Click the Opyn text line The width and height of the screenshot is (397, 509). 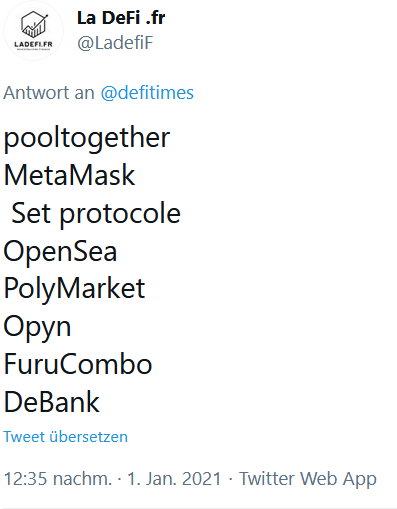pos(37,327)
